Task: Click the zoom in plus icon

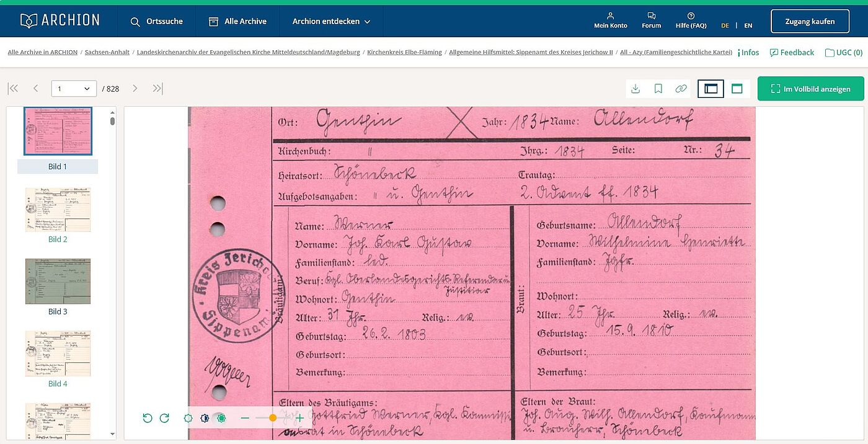Action: [299, 418]
